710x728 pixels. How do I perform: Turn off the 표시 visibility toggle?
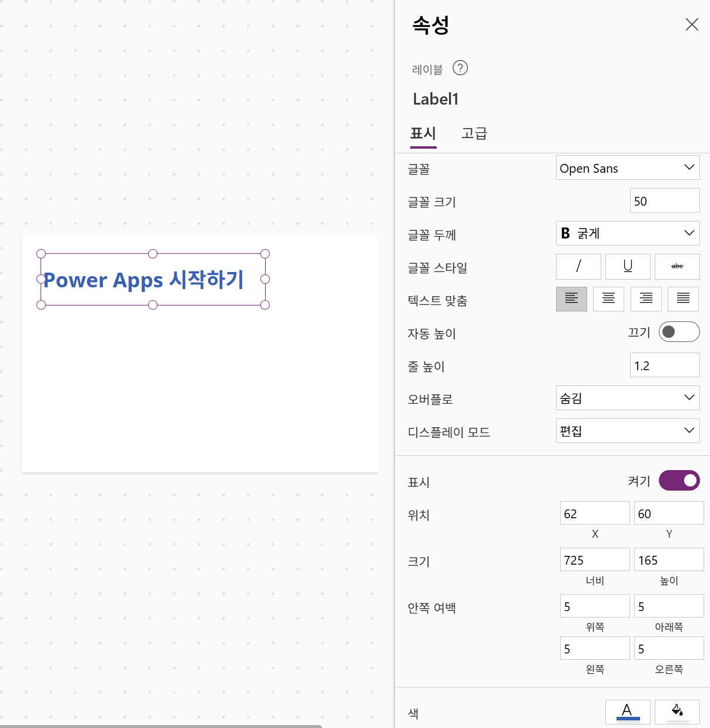tap(679, 481)
